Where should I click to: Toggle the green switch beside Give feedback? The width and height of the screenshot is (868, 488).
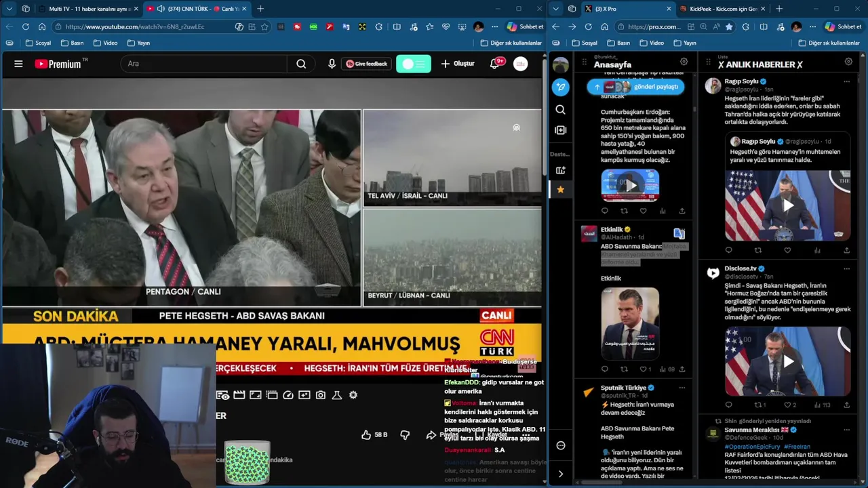(414, 64)
